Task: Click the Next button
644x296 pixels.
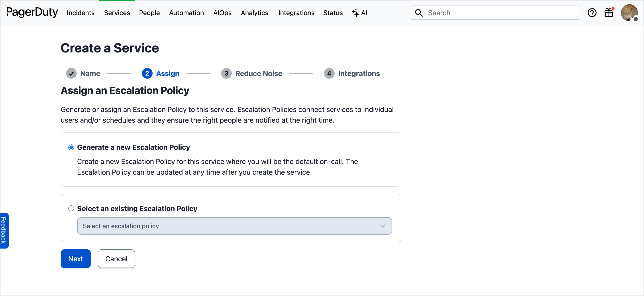Action: [x=75, y=259]
